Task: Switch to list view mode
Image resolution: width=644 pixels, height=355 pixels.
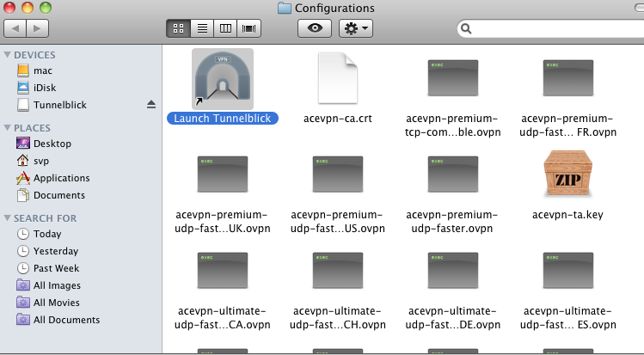Action: (x=202, y=28)
